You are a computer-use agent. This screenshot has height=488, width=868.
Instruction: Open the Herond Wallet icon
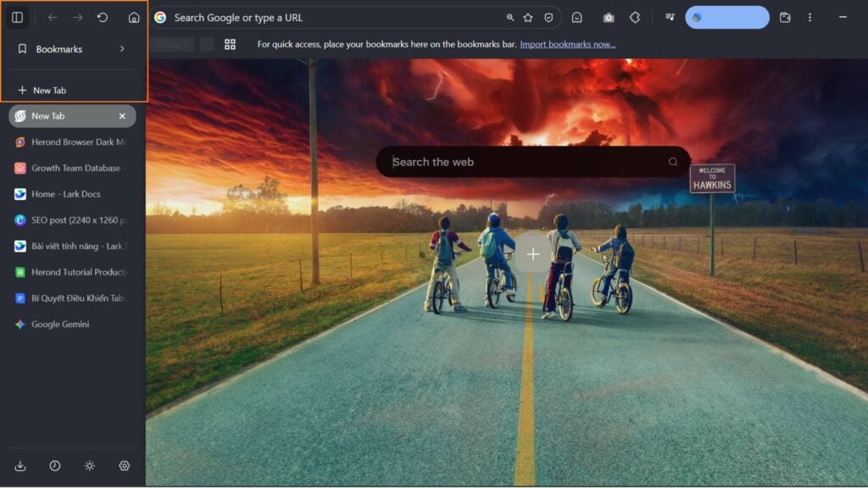(x=786, y=17)
